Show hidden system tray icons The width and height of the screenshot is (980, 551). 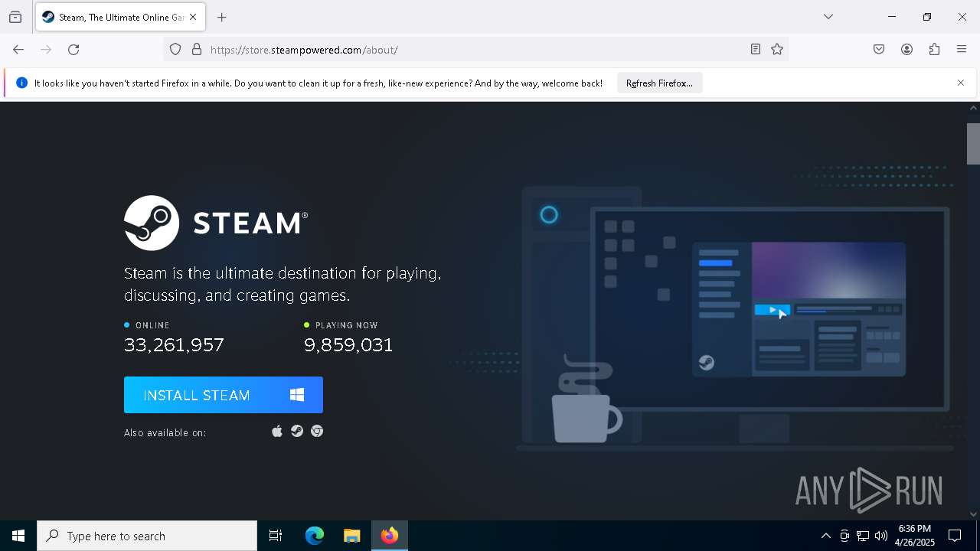(825, 536)
